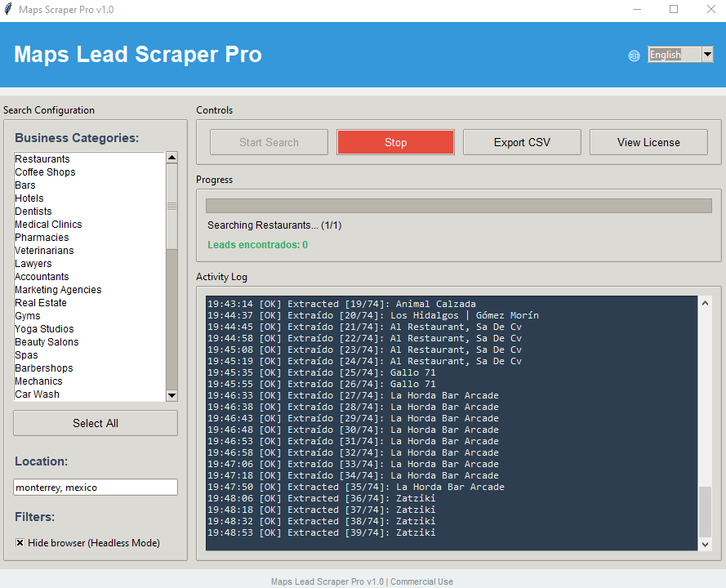Select Car Wash in category list

[37, 394]
